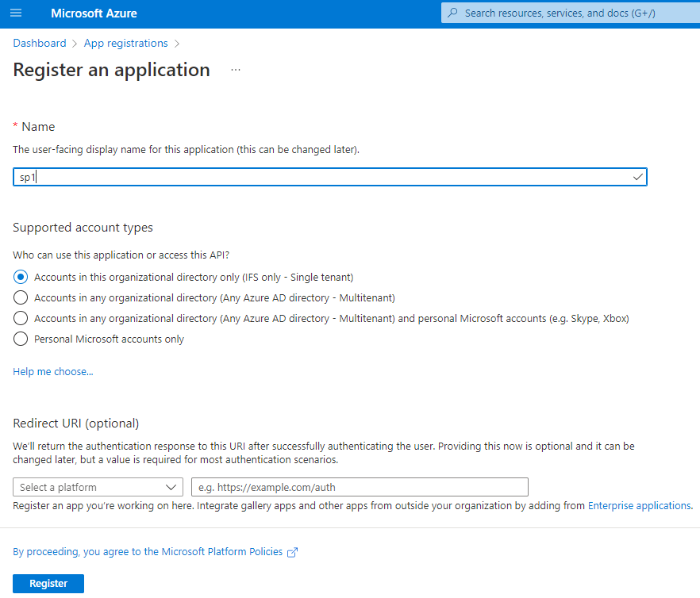The image size is (700, 598).
Task: Open the Help me choose link
Action: [53, 371]
